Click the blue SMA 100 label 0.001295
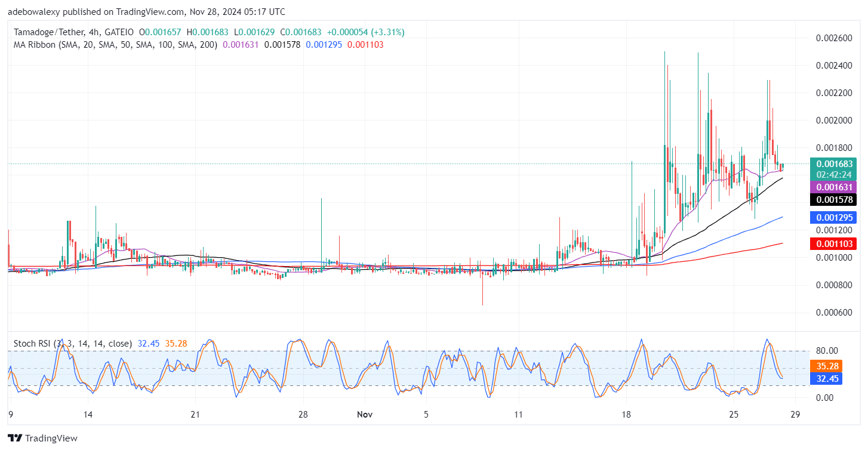Image resolution: width=868 pixels, height=451 pixels. tap(833, 218)
